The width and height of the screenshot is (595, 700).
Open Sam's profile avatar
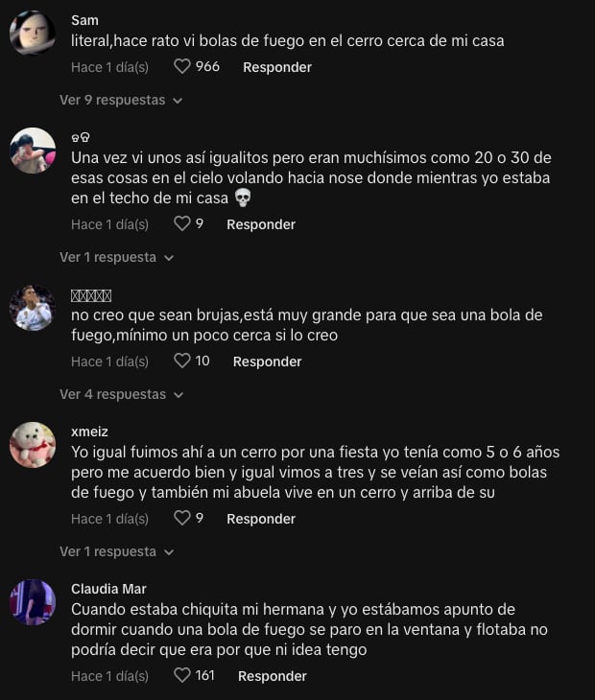(x=33, y=33)
